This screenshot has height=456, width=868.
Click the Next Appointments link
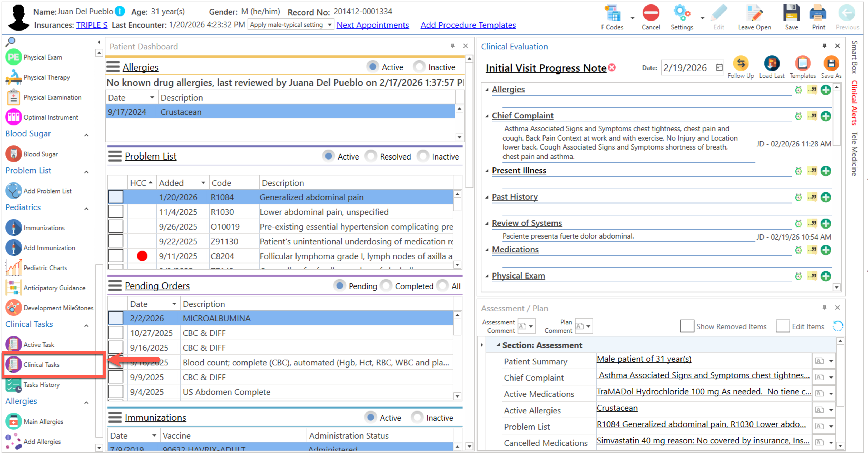[x=372, y=25]
